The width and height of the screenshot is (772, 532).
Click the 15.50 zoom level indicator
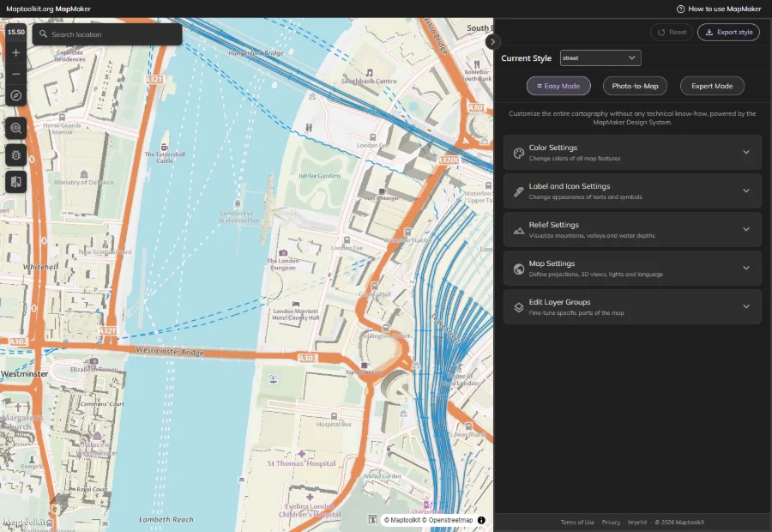click(x=15, y=32)
